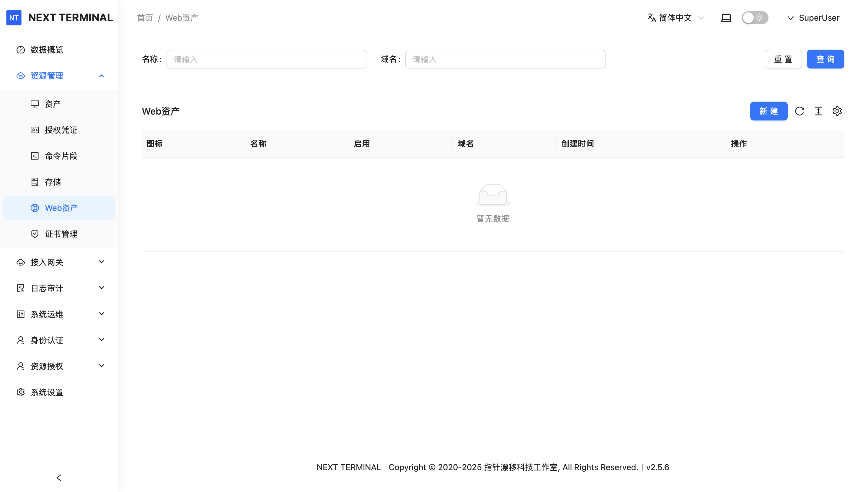Click the NT logo icon
Screen dimensions: 868x492
[14, 18]
